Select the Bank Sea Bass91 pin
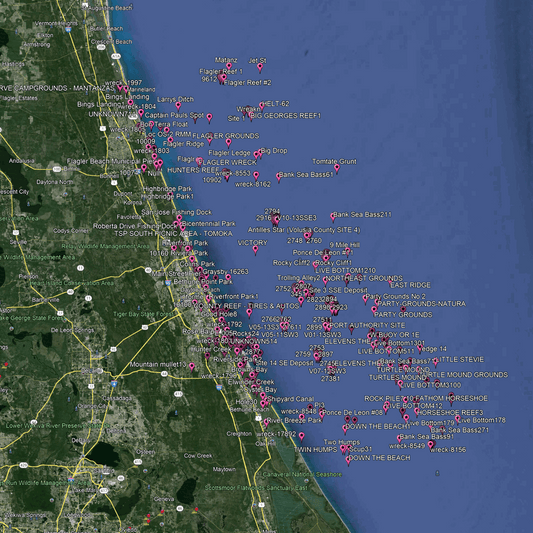The width and height of the screenshot is (533, 533). point(400,439)
